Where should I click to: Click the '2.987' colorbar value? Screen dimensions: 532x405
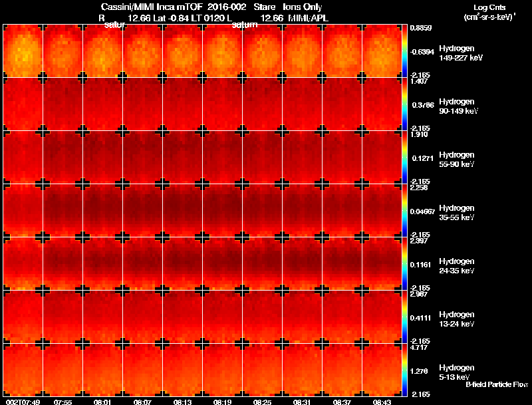(420, 295)
